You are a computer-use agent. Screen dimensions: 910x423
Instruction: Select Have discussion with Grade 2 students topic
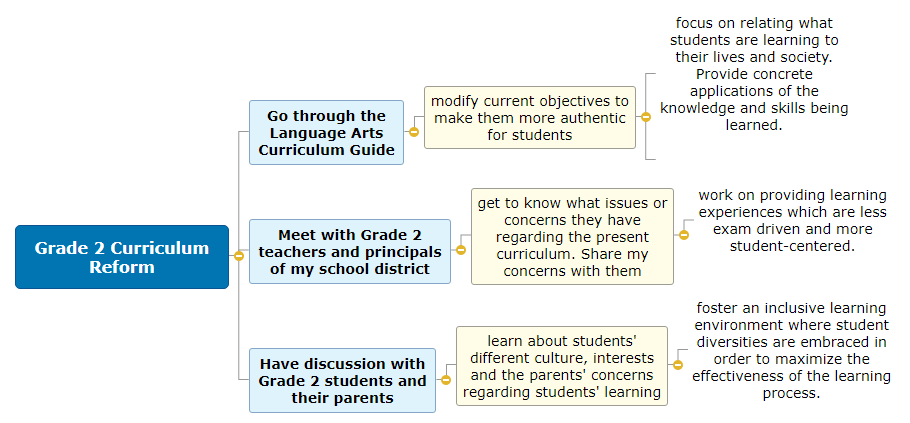[x=342, y=380]
